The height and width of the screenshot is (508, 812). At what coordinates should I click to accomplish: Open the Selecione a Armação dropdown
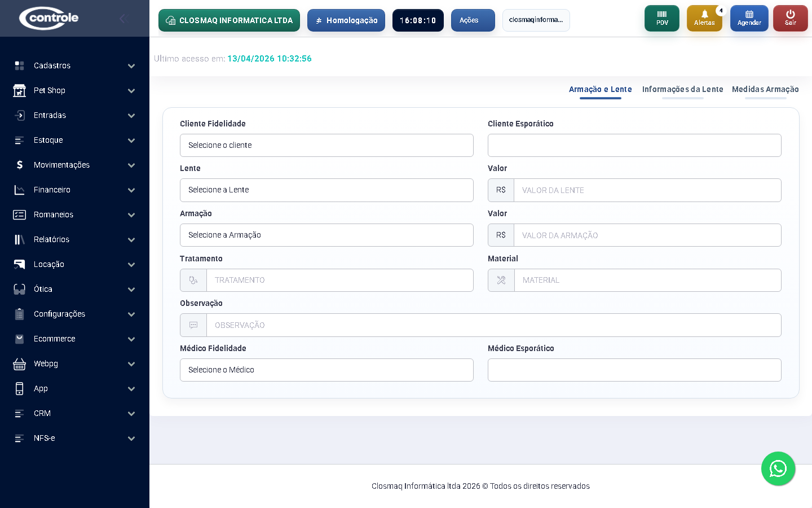[x=326, y=235]
